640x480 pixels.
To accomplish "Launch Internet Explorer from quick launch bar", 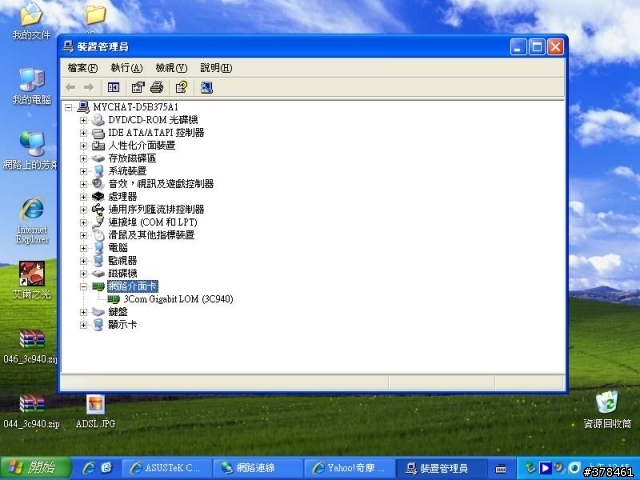I will pyautogui.click(x=89, y=468).
